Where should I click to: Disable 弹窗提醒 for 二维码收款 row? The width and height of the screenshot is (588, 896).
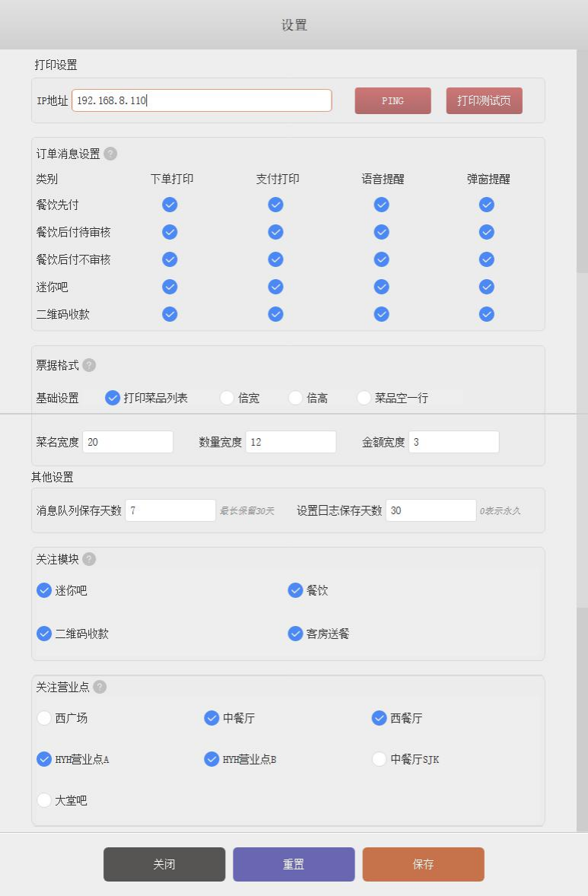487,314
